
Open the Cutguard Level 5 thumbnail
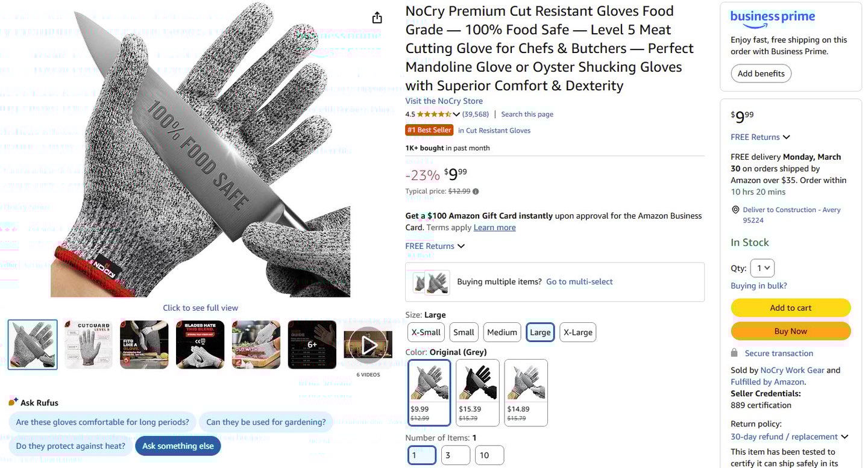tap(89, 345)
